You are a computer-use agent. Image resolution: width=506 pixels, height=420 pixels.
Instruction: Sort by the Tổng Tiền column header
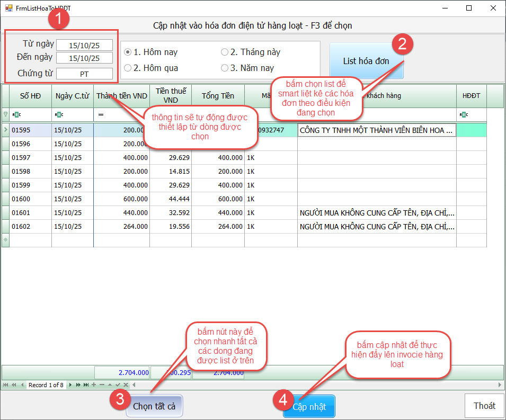pos(218,96)
